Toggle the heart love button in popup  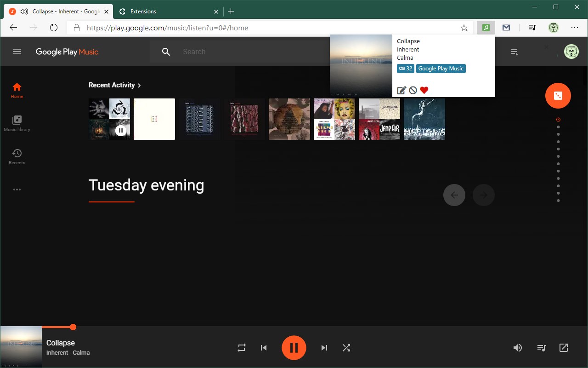[x=424, y=90]
